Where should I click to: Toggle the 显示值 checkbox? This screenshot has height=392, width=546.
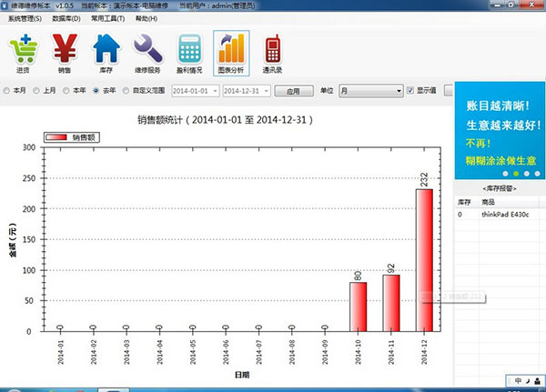pyautogui.click(x=410, y=91)
